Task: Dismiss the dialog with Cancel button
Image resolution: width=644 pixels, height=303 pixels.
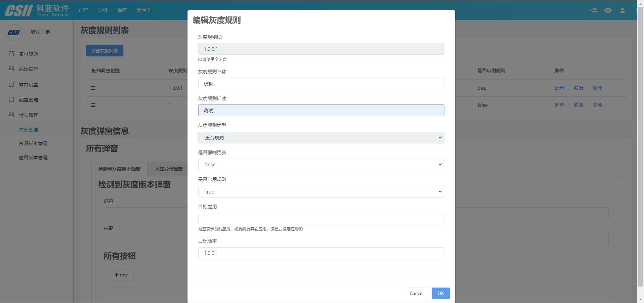Action: (417, 293)
